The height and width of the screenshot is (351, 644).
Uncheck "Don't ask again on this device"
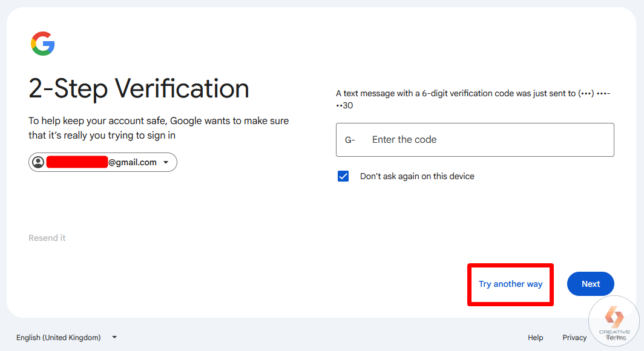tap(343, 176)
